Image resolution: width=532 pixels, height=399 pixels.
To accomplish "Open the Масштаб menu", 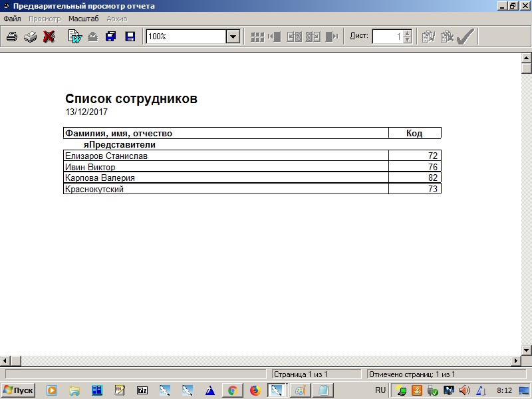I will 83,19.
